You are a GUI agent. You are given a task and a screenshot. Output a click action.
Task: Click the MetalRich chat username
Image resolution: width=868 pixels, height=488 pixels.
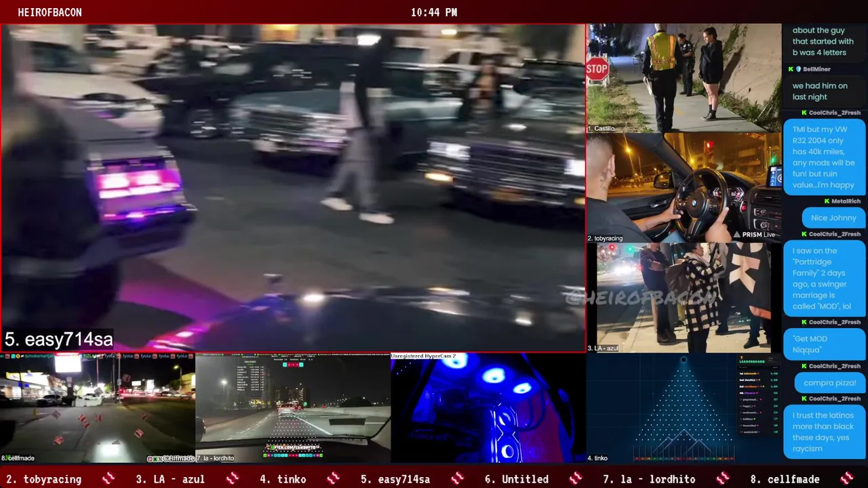pos(846,201)
